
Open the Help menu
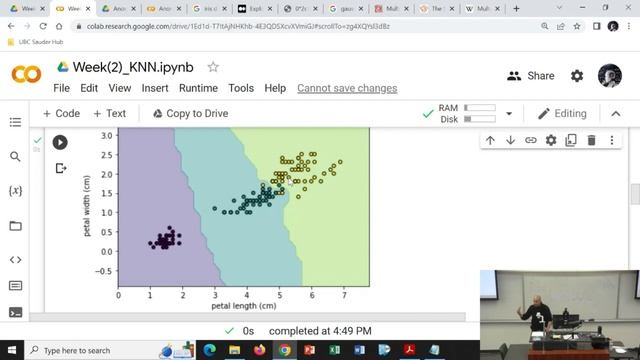coord(275,88)
